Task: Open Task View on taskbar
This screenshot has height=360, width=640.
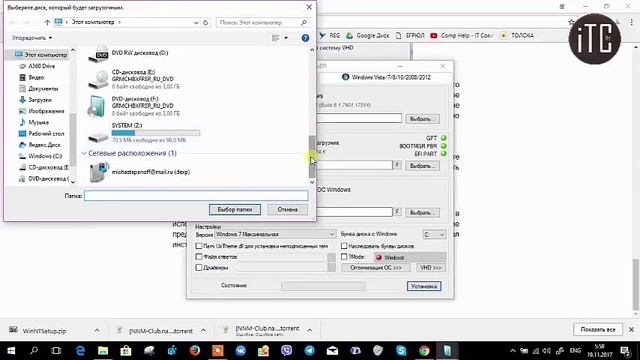Action: point(56,351)
